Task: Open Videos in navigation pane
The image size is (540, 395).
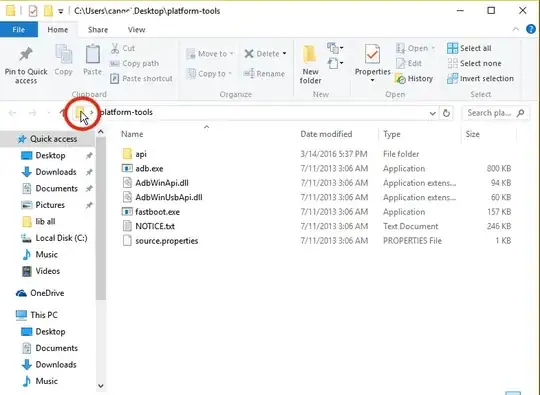Action: click(x=47, y=271)
